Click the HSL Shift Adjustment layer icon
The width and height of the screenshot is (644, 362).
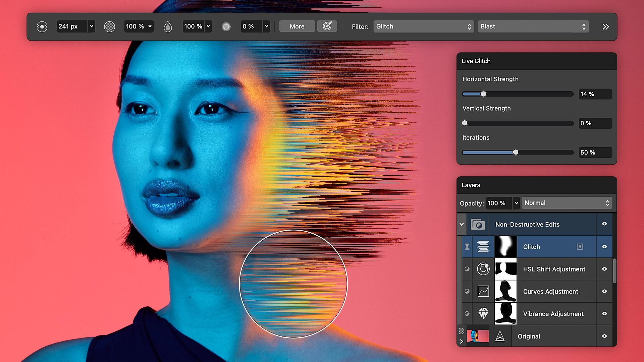click(x=483, y=269)
